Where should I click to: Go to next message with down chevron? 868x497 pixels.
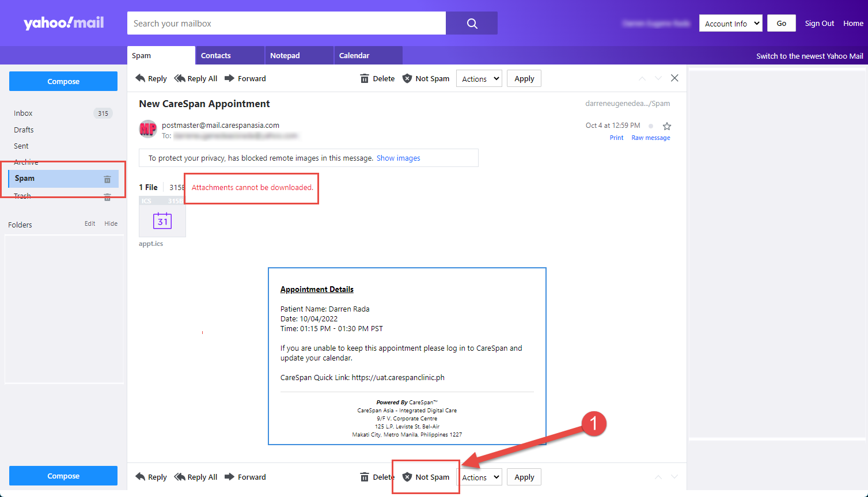point(658,78)
